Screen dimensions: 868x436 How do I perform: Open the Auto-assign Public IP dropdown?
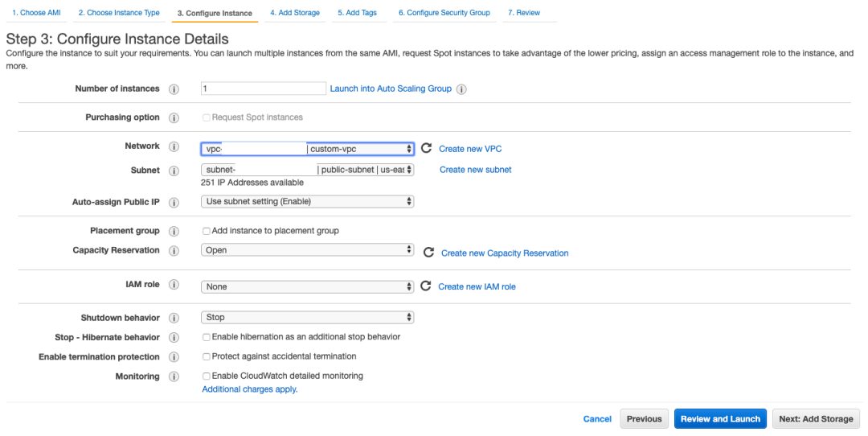[x=307, y=202]
